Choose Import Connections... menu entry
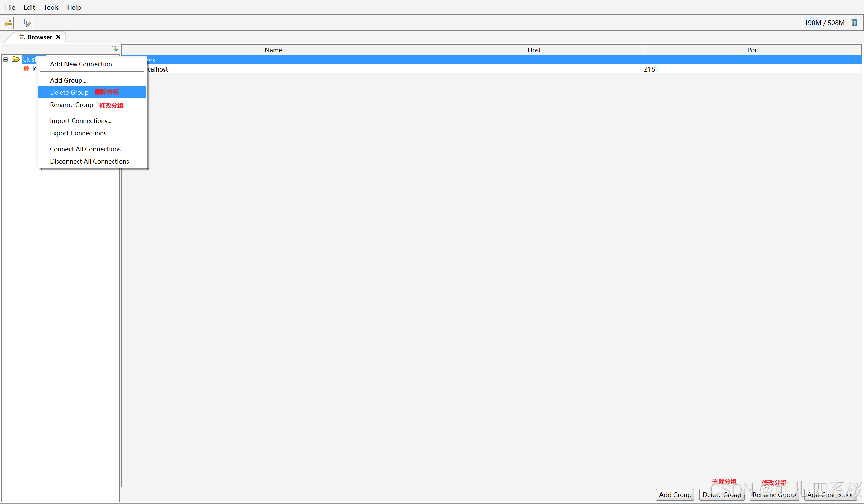This screenshot has width=864, height=504. point(81,121)
